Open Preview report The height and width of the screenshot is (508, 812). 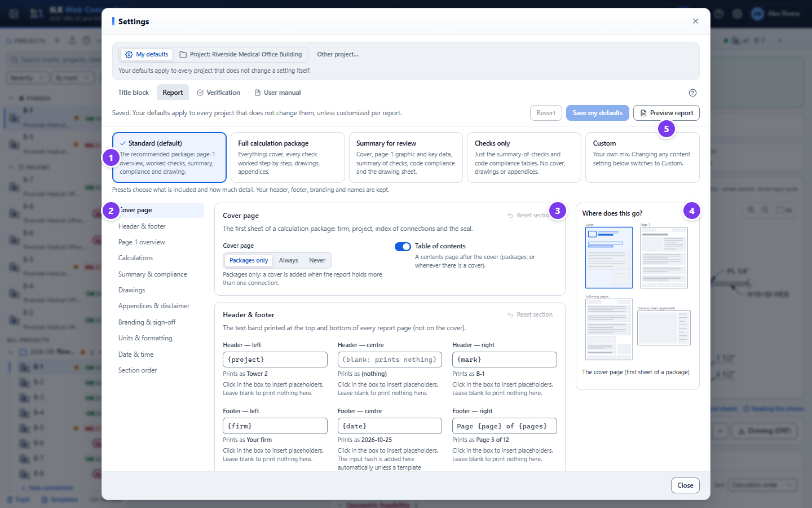[x=667, y=113]
